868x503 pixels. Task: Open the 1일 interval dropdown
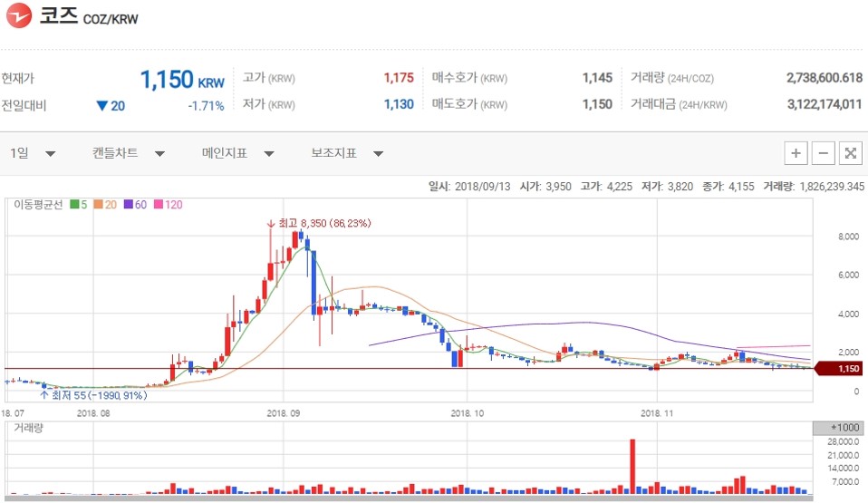point(33,153)
